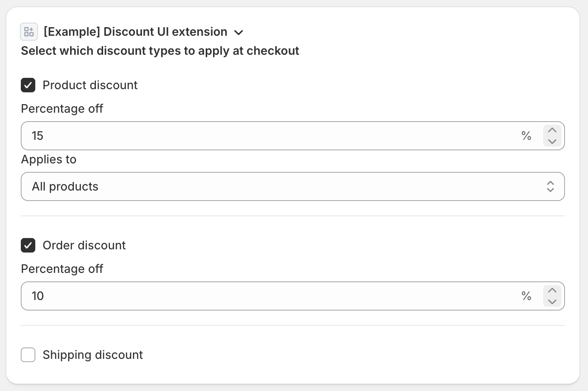Click the percent symbol beside the 10 value
The image size is (588, 391).
tap(526, 296)
